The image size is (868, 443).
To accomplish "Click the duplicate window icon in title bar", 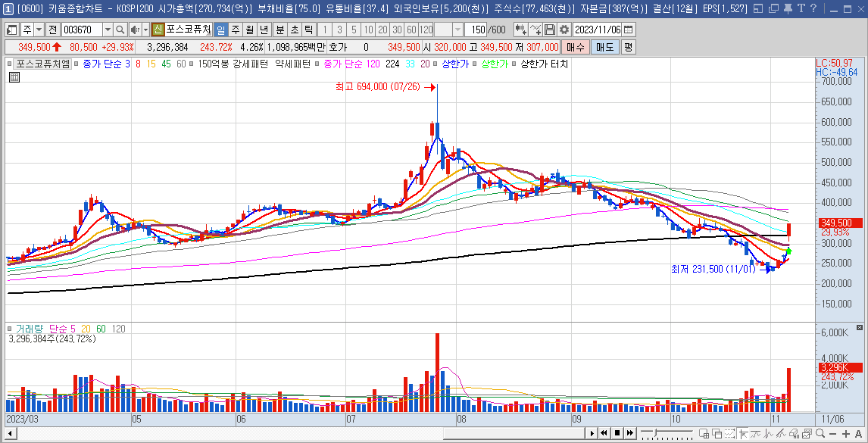I will (x=774, y=8).
